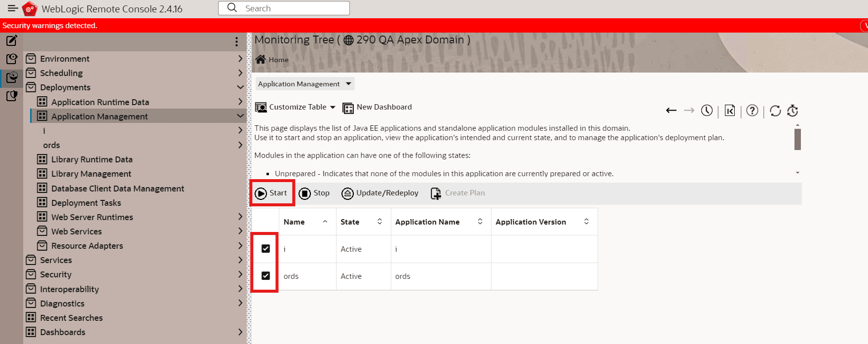Screen dimensions: 868x344
Task: Click the Stop application button
Action: pos(314,193)
